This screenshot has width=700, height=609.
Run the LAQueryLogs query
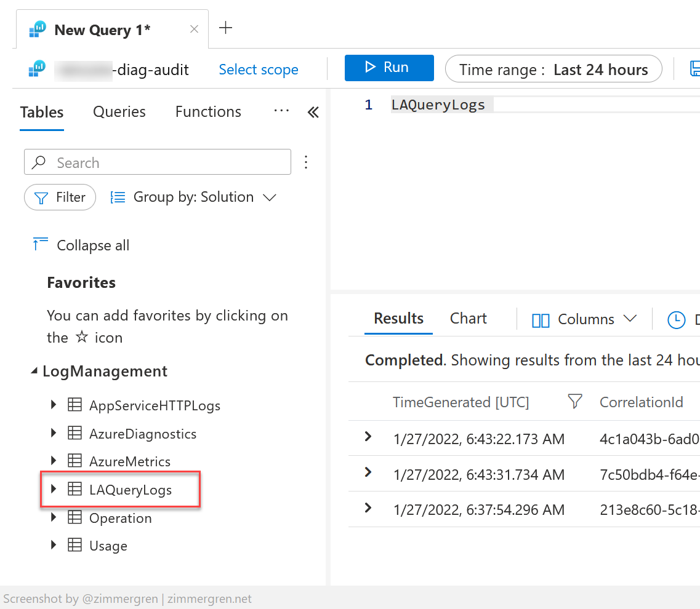389,68
